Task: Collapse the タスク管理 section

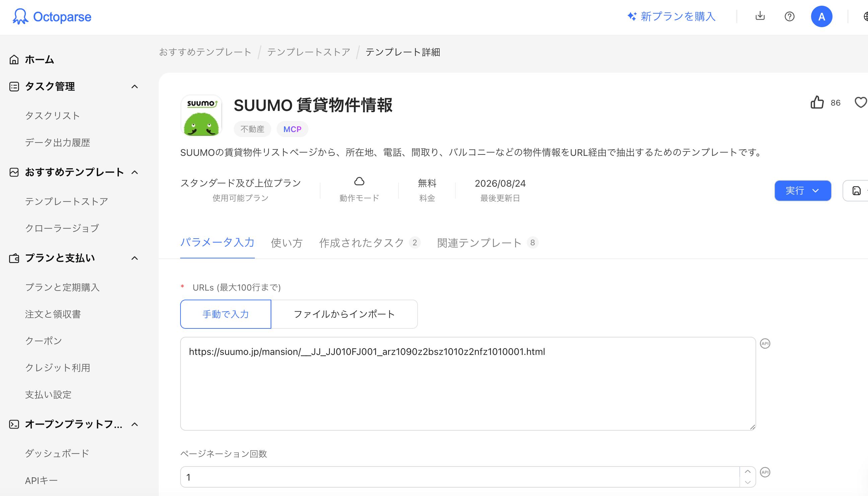Action: tap(135, 86)
